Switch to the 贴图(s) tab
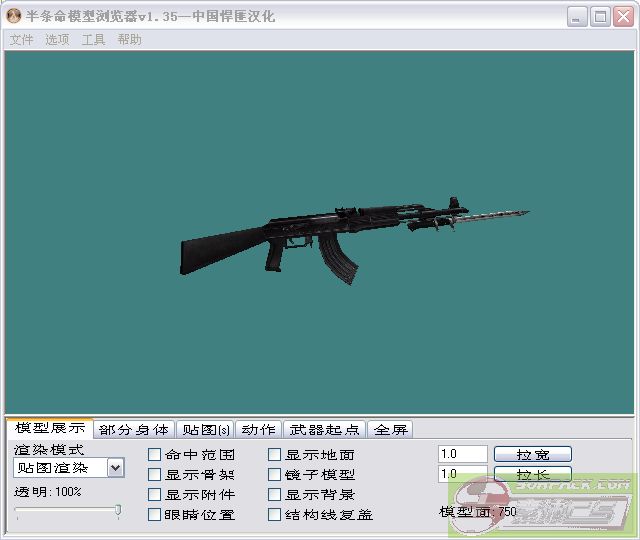The height and width of the screenshot is (540, 640). click(206, 430)
